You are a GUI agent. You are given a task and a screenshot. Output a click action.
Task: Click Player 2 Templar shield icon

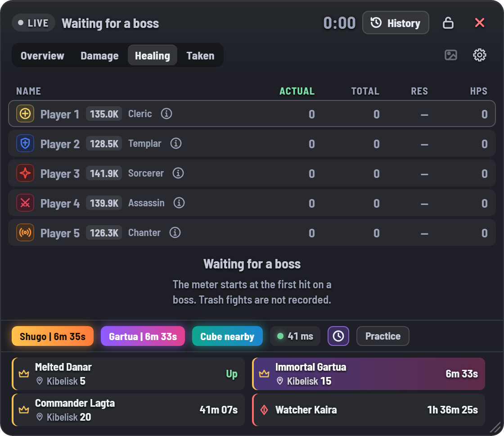pyautogui.click(x=25, y=144)
